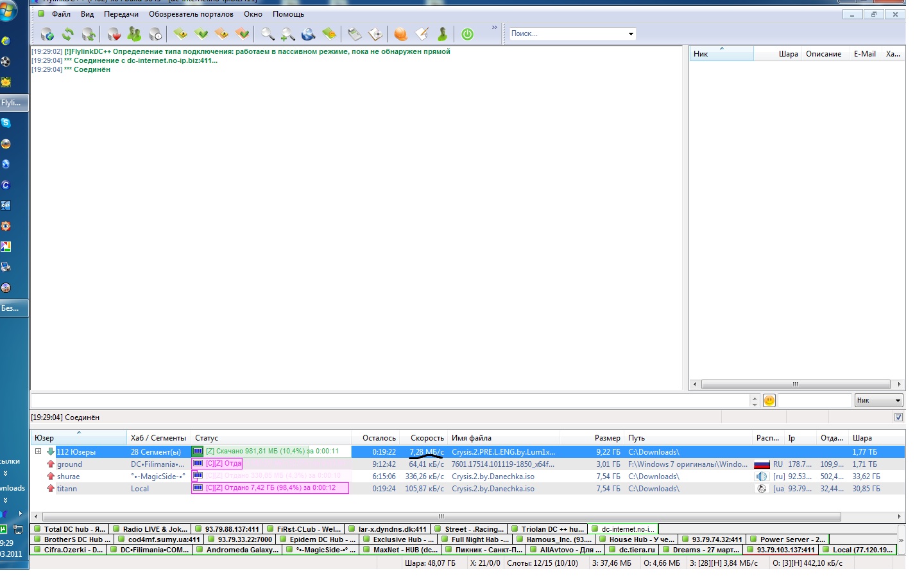
Task: Toggle the checkbox in the hub status bar
Action: (898, 417)
